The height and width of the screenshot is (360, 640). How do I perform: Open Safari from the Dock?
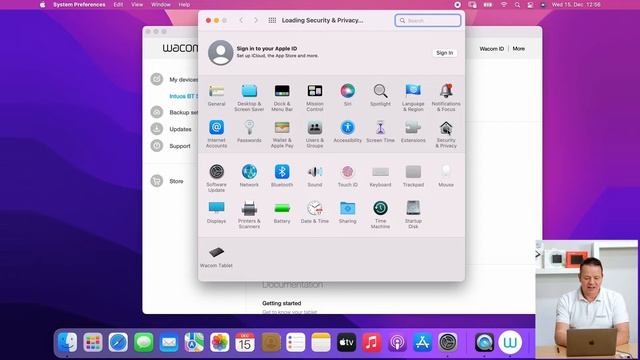tap(118, 342)
